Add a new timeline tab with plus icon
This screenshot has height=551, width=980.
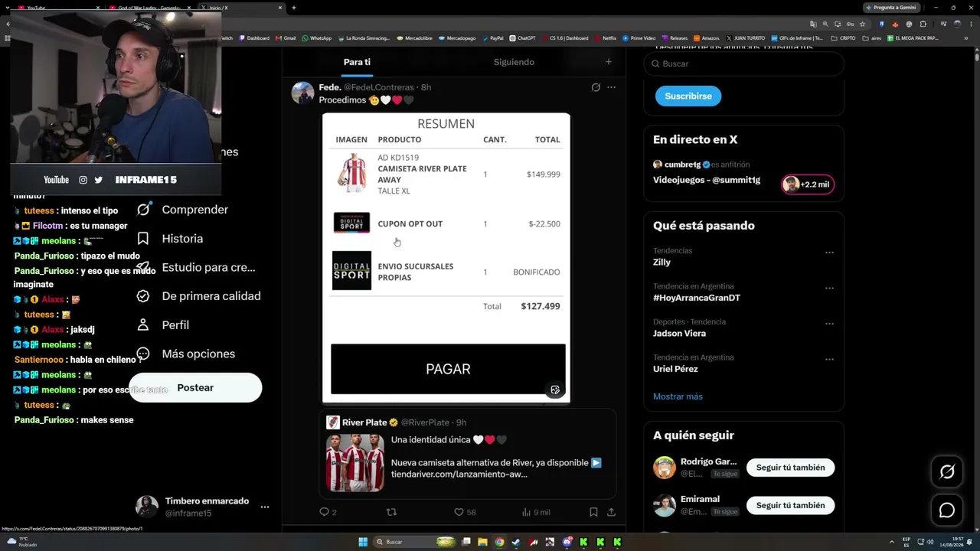(609, 62)
